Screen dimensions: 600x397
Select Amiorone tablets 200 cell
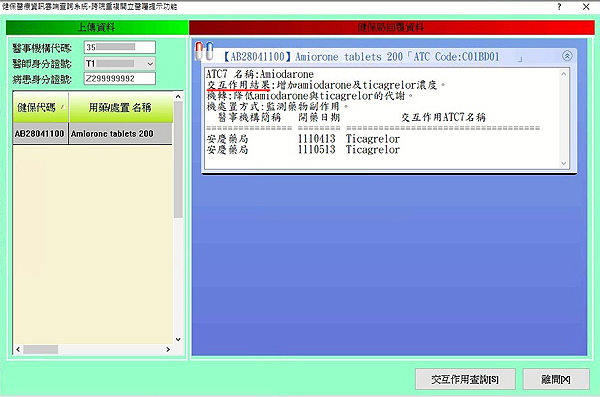click(x=121, y=134)
